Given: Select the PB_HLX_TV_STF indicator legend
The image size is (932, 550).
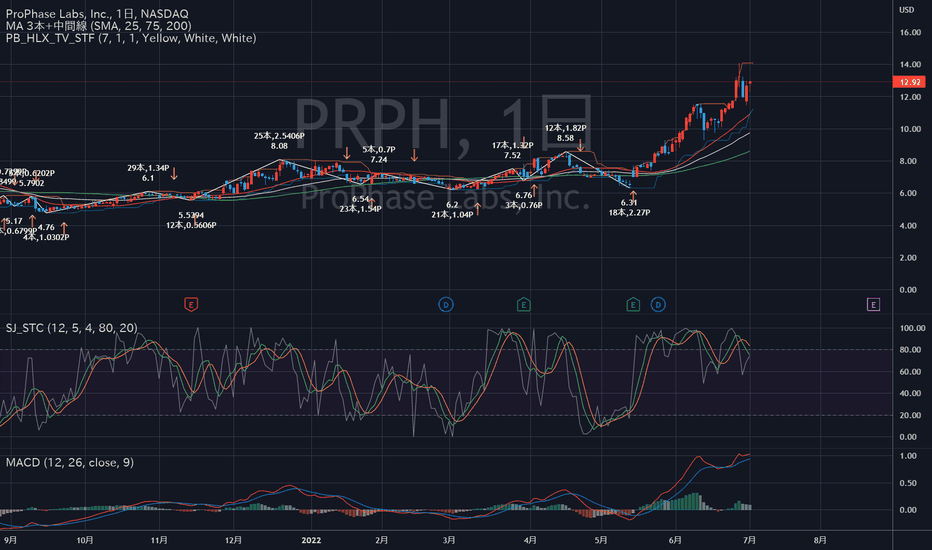Looking at the screenshot, I should pos(131,38).
